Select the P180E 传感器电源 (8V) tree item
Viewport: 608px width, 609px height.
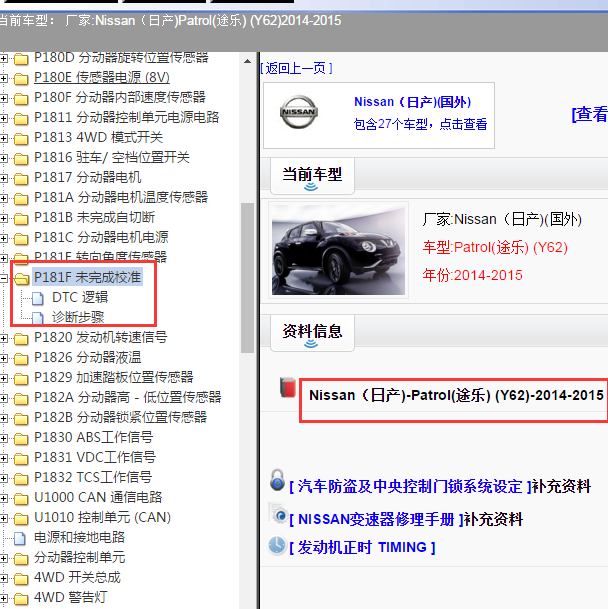pos(102,78)
